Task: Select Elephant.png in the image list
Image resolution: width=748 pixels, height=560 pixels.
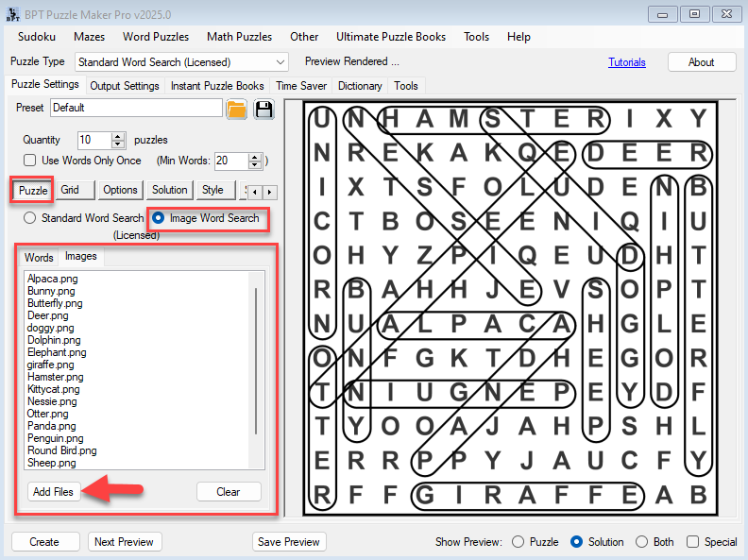Action: pos(57,352)
